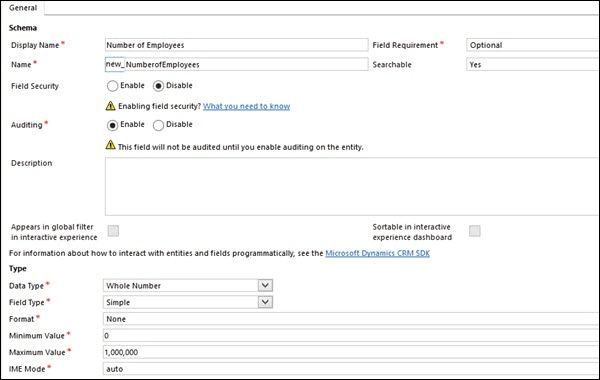The height and width of the screenshot is (380, 600).
Task: Click the auditing warning triangle icon
Action: click(x=110, y=145)
